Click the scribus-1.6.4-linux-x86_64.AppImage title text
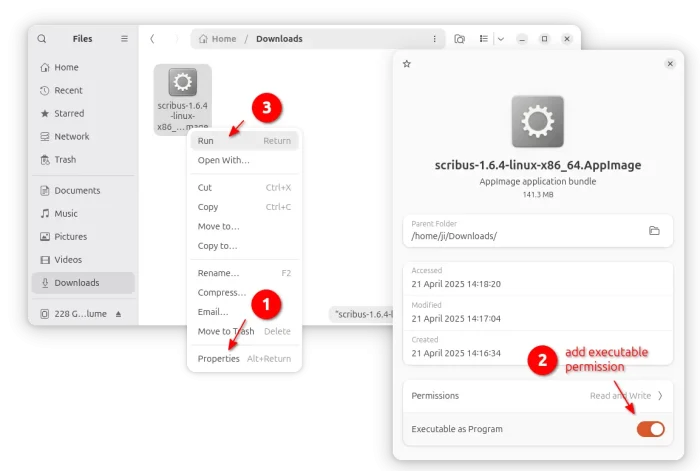Screen dimensions: 700x471 pos(538,165)
